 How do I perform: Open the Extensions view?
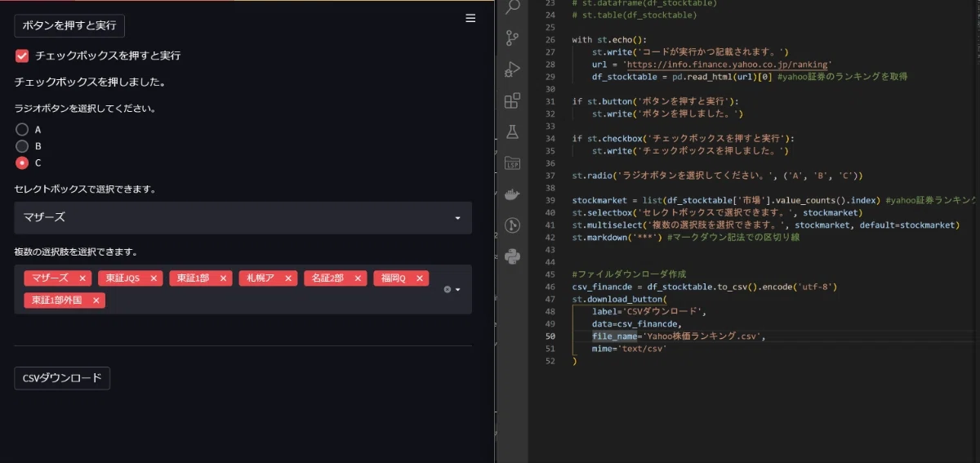click(x=513, y=100)
